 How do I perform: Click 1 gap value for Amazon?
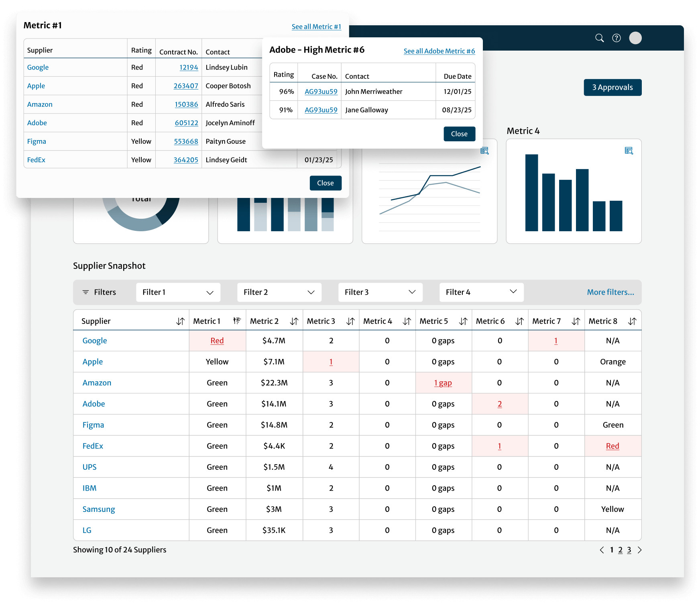pos(443,383)
